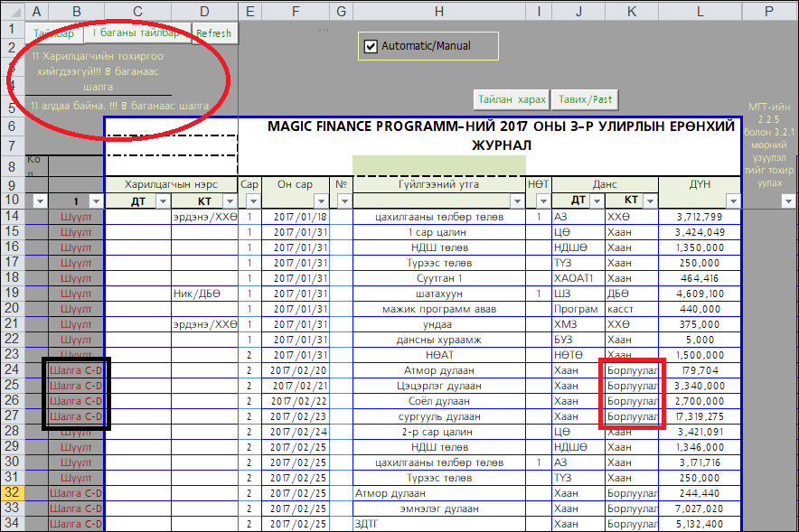Click the Refresh button
The image size is (799, 532).
[x=214, y=33]
